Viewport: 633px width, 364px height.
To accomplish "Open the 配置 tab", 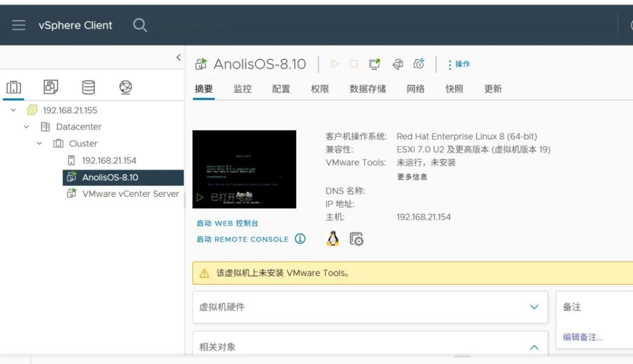I will point(281,89).
